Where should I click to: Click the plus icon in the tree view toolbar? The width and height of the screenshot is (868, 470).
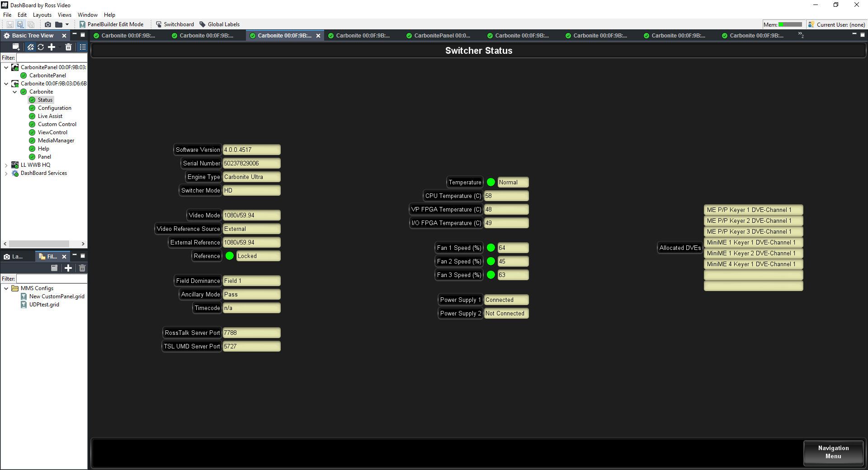click(x=52, y=47)
